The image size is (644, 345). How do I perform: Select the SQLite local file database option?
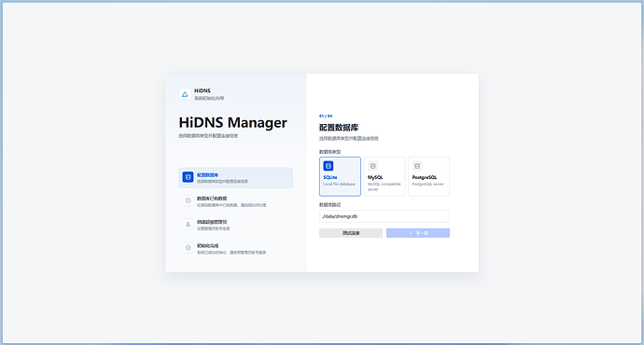tap(340, 176)
